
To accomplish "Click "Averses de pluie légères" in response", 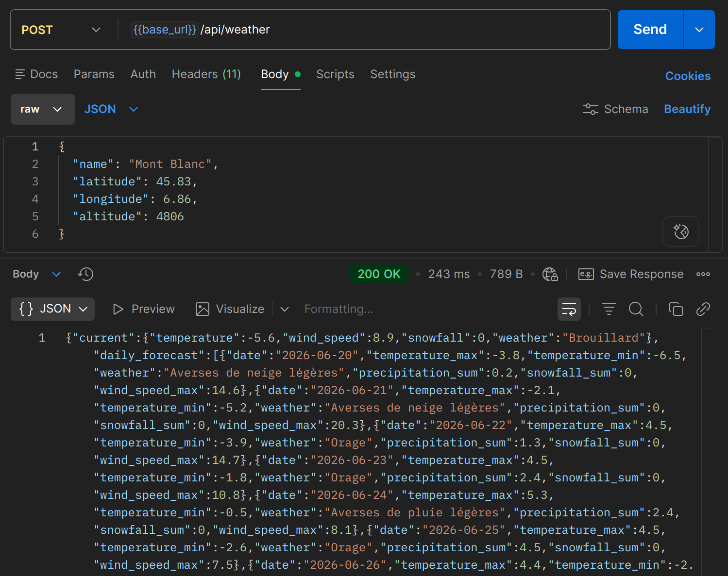I will pyautogui.click(x=415, y=512).
